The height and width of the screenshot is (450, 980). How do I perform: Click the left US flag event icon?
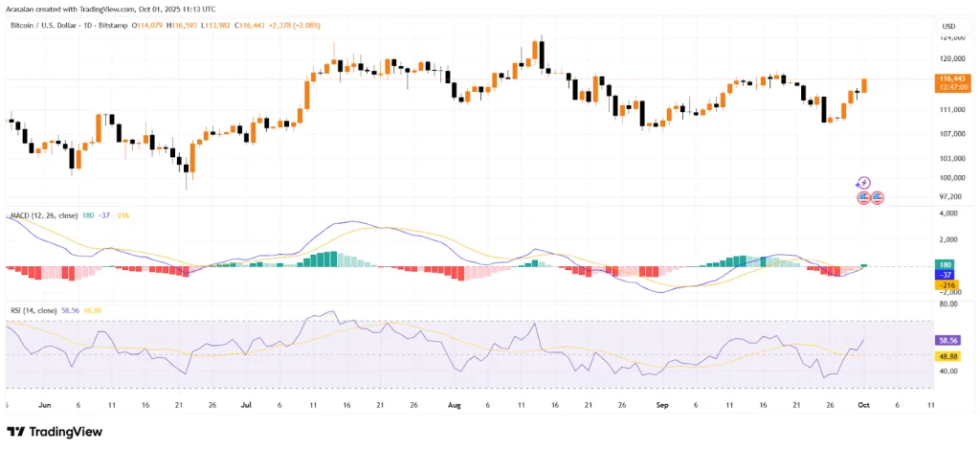coord(863,197)
